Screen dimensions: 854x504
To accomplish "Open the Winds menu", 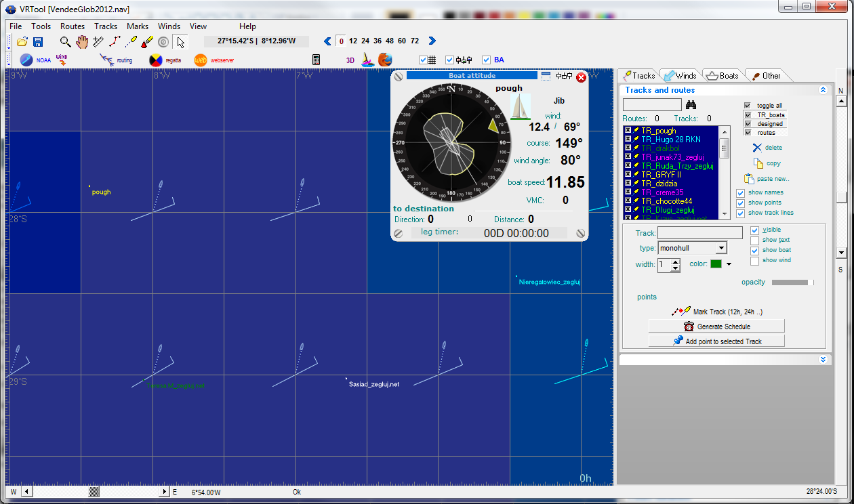I will click(169, 26).
